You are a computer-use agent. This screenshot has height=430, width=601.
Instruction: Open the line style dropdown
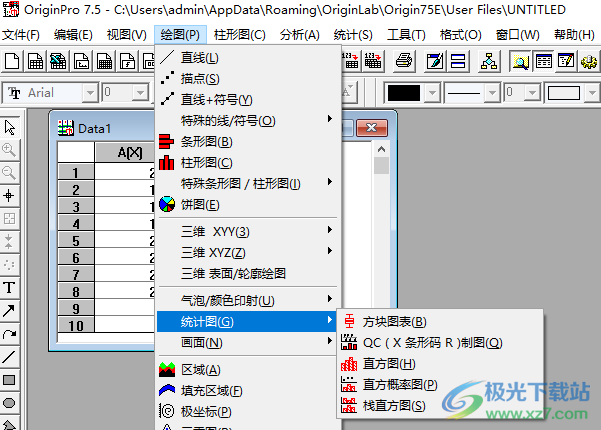pos(492,93)
